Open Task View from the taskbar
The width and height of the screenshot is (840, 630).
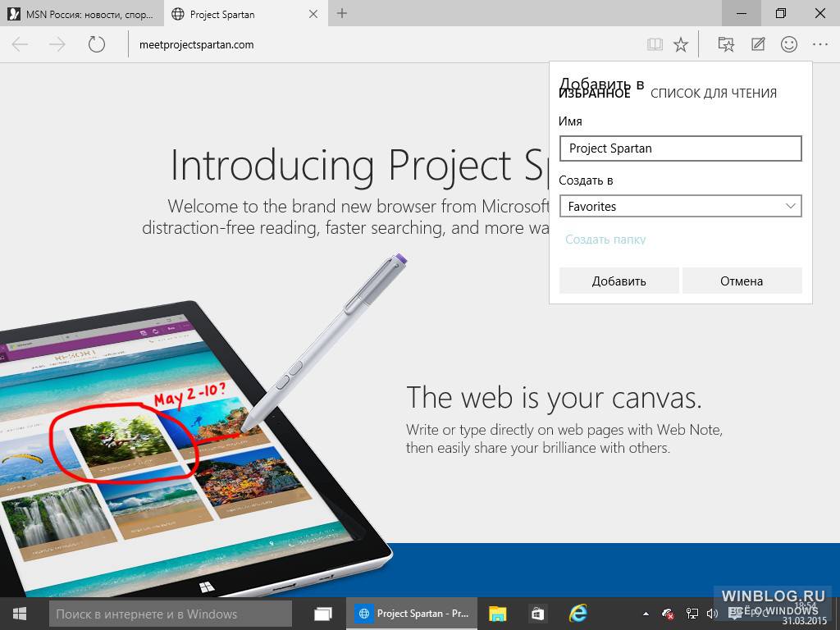[x=323, y=614]
